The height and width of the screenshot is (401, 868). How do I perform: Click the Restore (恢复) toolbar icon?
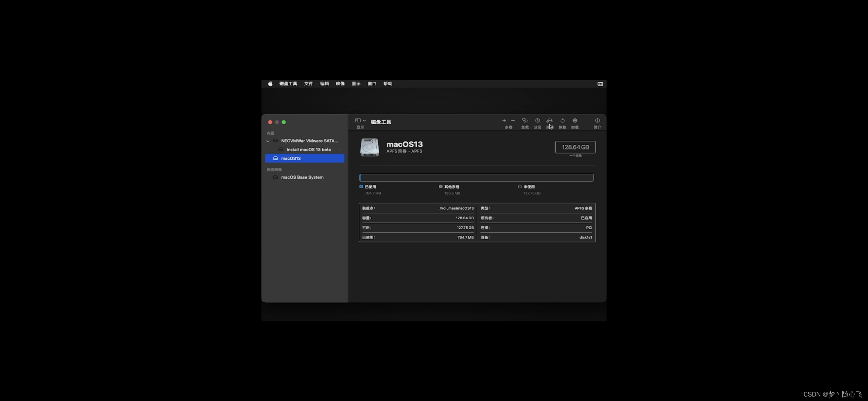pyautogui.click(x=563, y=120)
